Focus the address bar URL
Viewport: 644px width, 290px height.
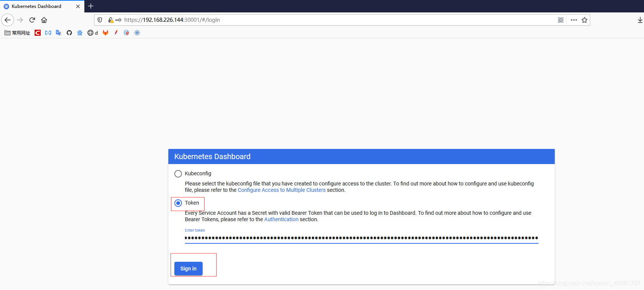tap(172, 20)
